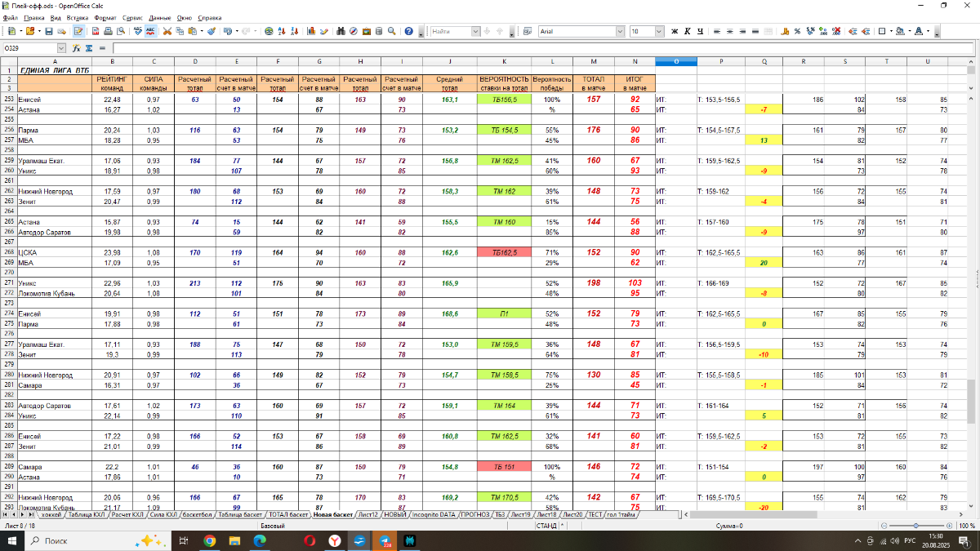Toggle AutoSpellcheck ABC icon

coord(149,31)
